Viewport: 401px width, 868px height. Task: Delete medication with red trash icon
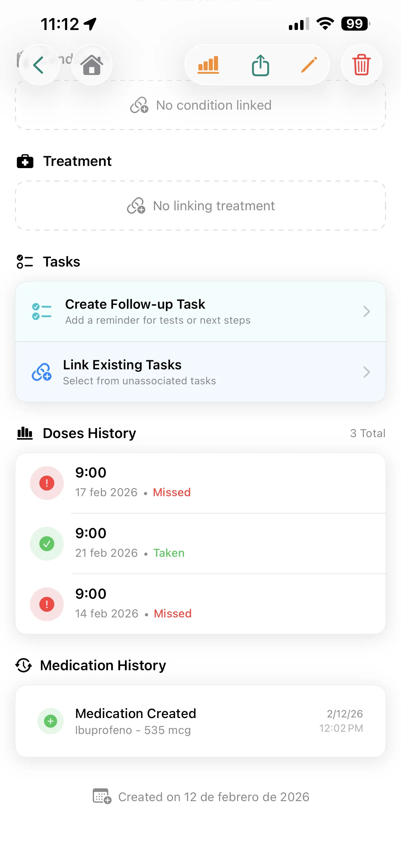click(361, 65)
